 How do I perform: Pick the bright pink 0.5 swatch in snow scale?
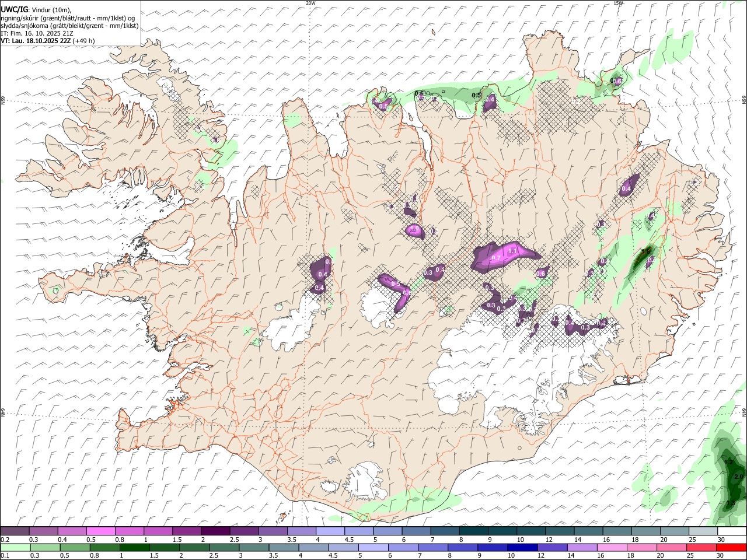pos(101,531)
